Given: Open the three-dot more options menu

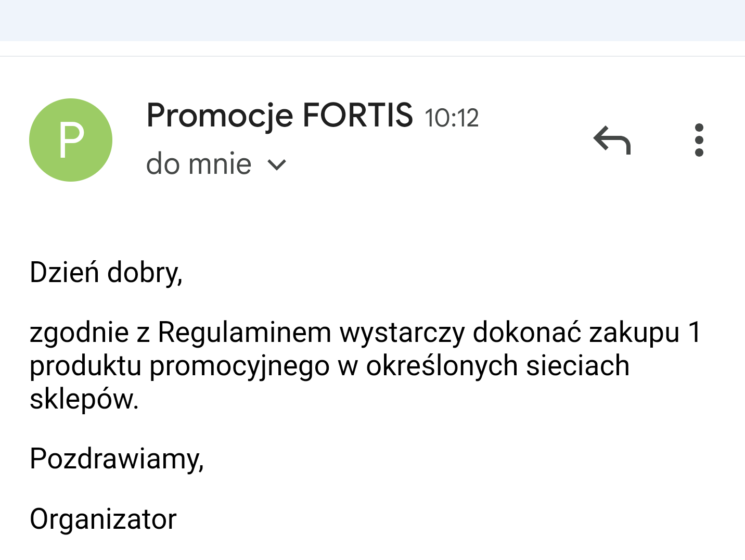Looking at the screenshot, I should click(x=699, y=140).
